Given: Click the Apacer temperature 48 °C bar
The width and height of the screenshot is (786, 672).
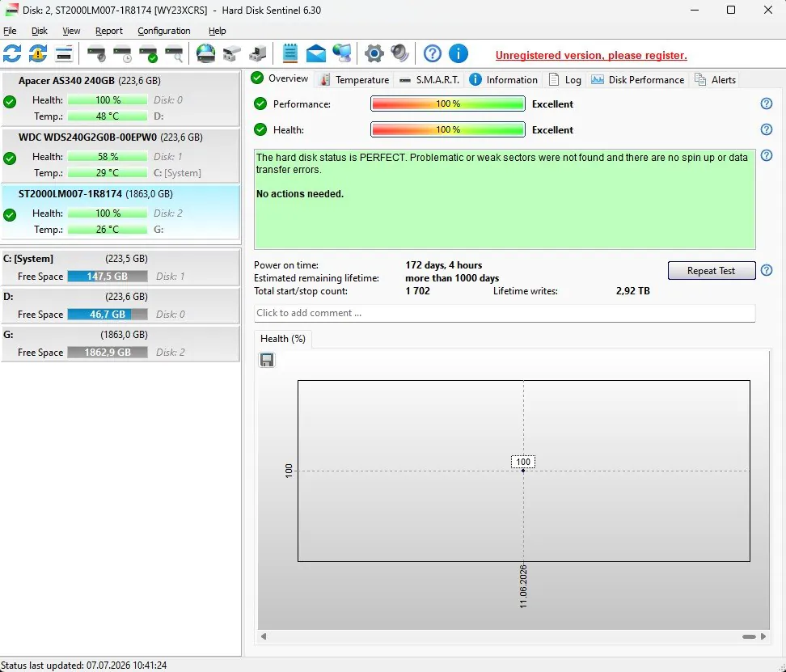Looking at the screenshot, I should [x=108, y=116].
